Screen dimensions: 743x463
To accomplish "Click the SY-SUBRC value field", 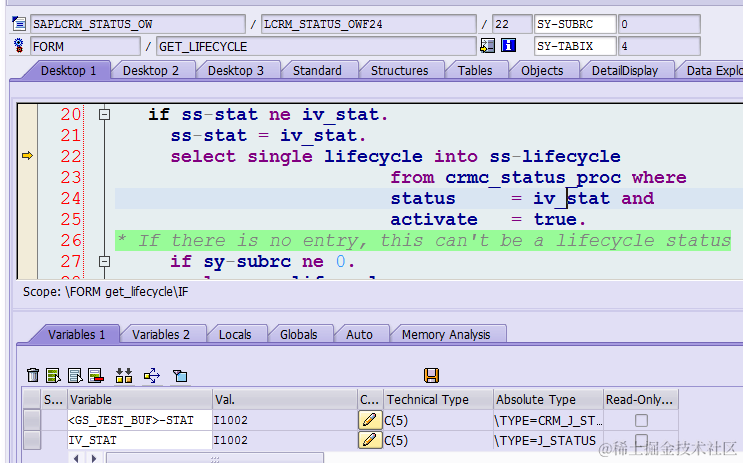I will tap(659, 24).
